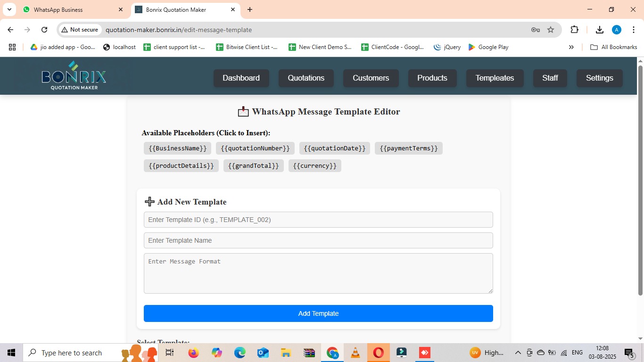This screenshot has height=362, width=644.
Task: Open the taskbar clock showing 12:08
Action: (x=602, y=353)
